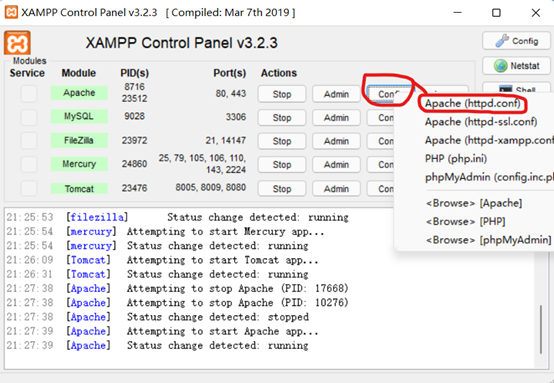Screen dimensions: 554x383
Task: Choose PHP (php.ini) from the menu
Action: point(456,159)
